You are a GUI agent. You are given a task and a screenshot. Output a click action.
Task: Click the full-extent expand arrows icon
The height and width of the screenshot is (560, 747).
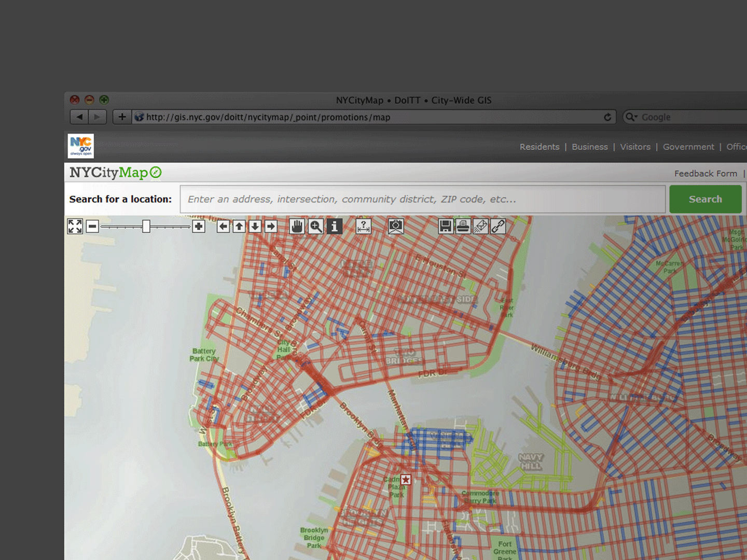tap(75, 226)
